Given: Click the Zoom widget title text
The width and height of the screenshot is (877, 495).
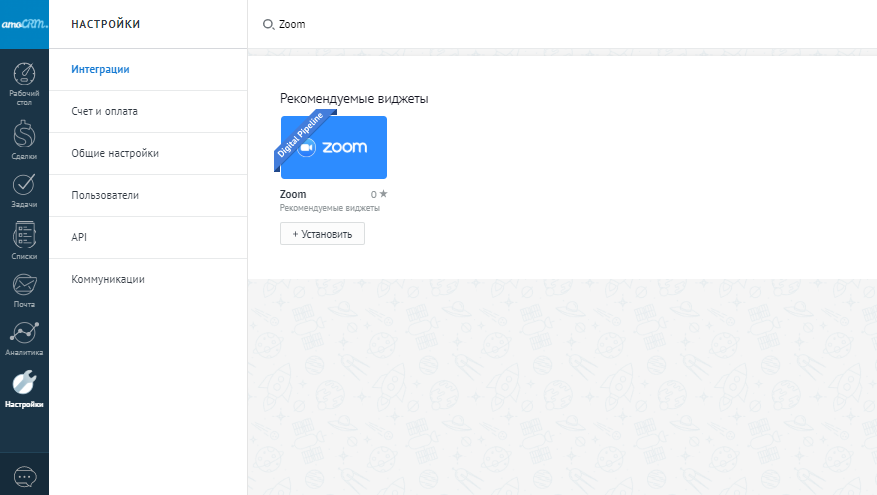Looking at the screenshot, I should (293, 194).
